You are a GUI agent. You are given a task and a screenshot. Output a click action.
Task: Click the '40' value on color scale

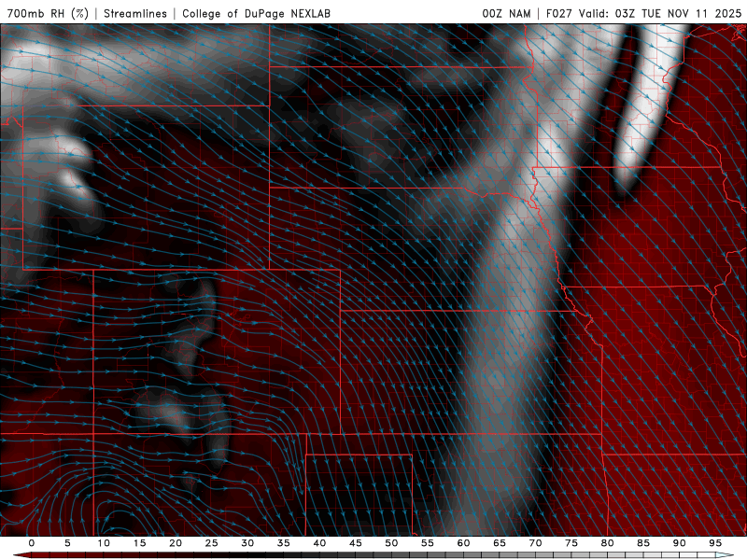click(319, 543)
